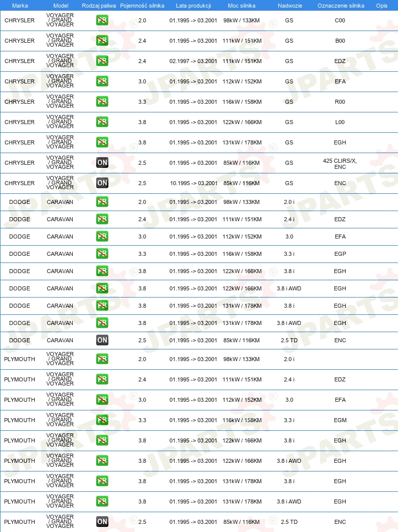Click the petrol icon in Chrysler EFA row
The image size is (398, 532).
[x=102, y=81]
